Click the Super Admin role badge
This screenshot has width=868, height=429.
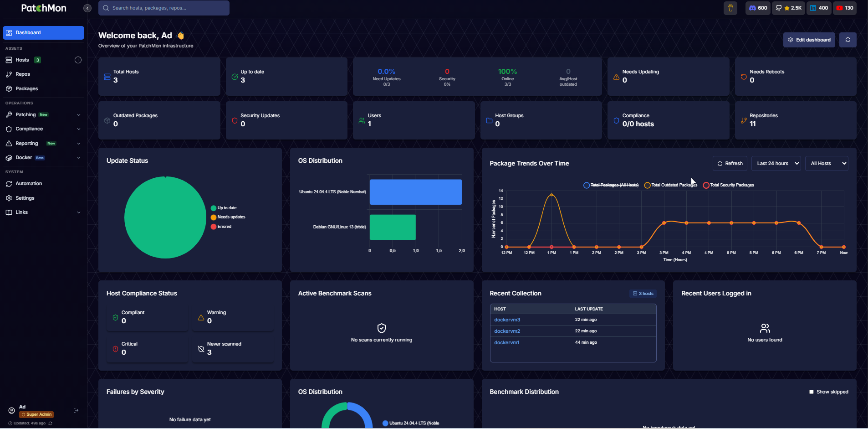36,415
